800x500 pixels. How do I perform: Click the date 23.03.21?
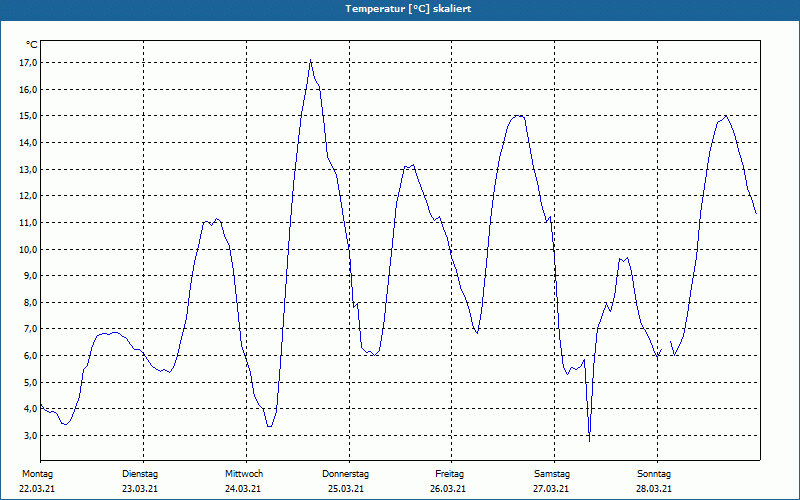click(x=140, y=489)
